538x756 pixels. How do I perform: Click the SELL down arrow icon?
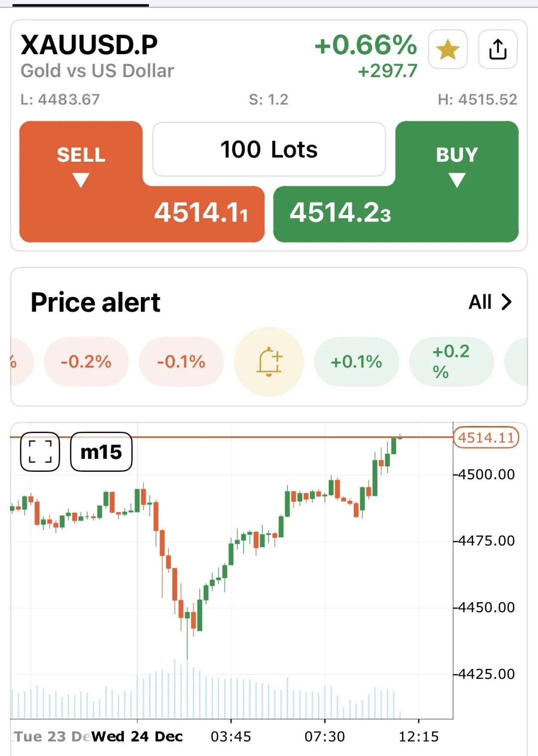[x=81, y=180]
